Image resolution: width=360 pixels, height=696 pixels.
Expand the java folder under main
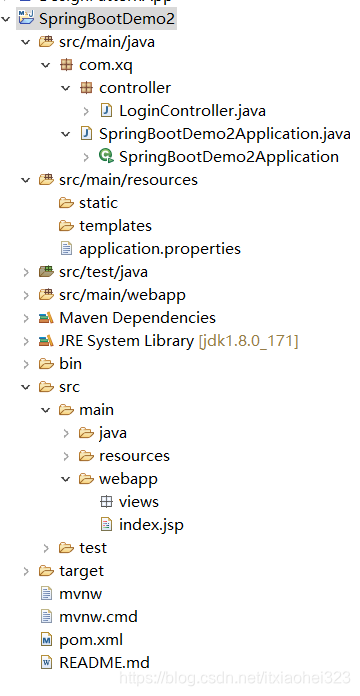coord(66,433)
